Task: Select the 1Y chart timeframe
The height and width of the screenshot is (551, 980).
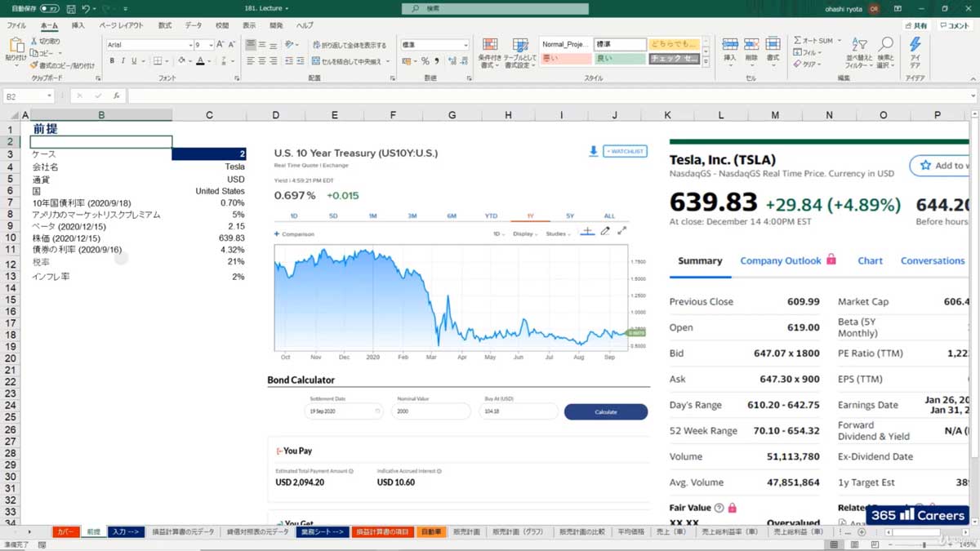Action: point(529,215)
